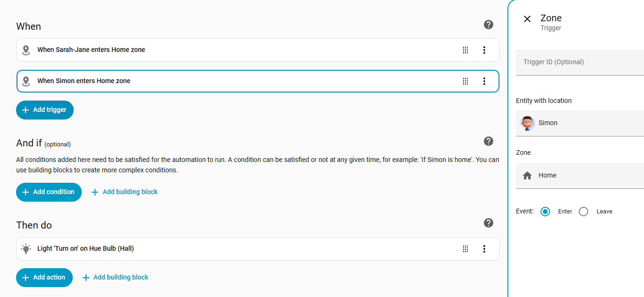644x297 pixels.
Task: Click the Add condition button
Action: (49, 192)
